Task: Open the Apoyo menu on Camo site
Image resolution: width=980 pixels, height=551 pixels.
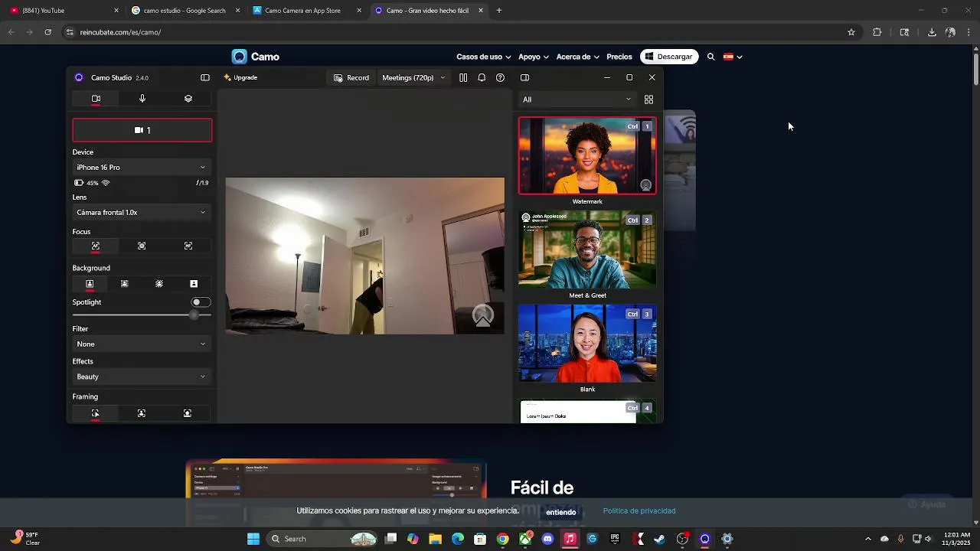Action: click(534, 57)
